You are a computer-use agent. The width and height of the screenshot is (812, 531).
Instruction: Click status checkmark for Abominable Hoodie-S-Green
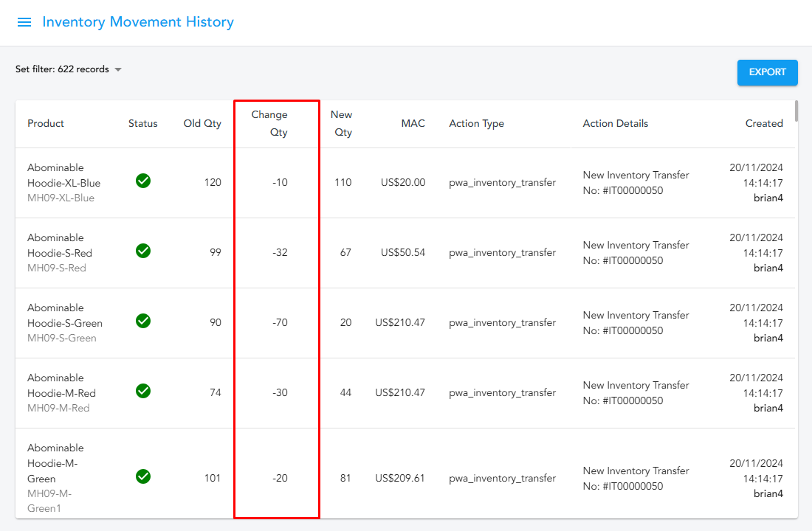point(143,321)
